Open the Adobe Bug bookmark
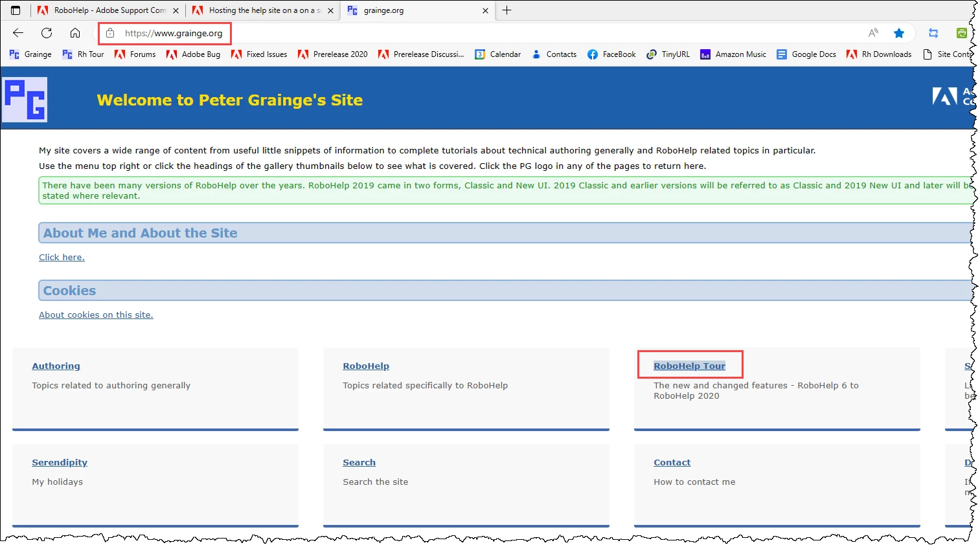The image size is (980, 545). tap(193, 54)
